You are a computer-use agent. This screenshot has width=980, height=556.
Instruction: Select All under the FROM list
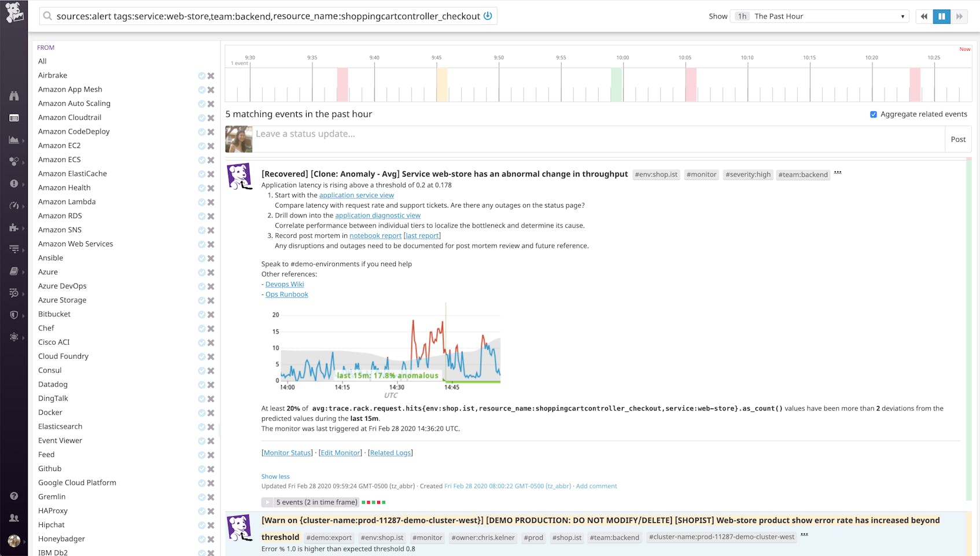point(42,61)
